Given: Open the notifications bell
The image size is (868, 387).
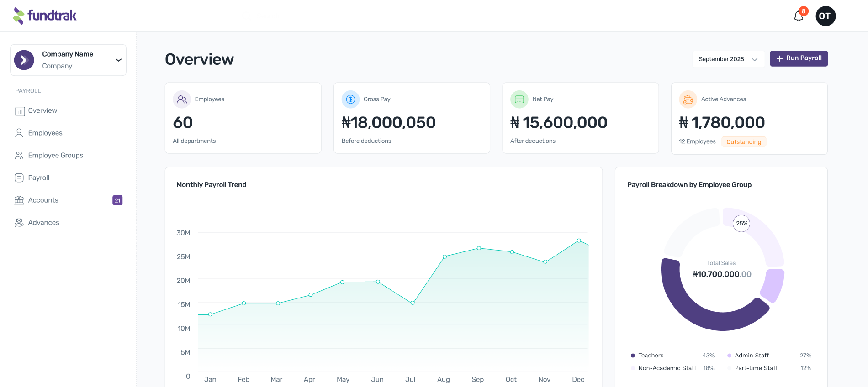Looking at the screenshot, I should 799,16.
